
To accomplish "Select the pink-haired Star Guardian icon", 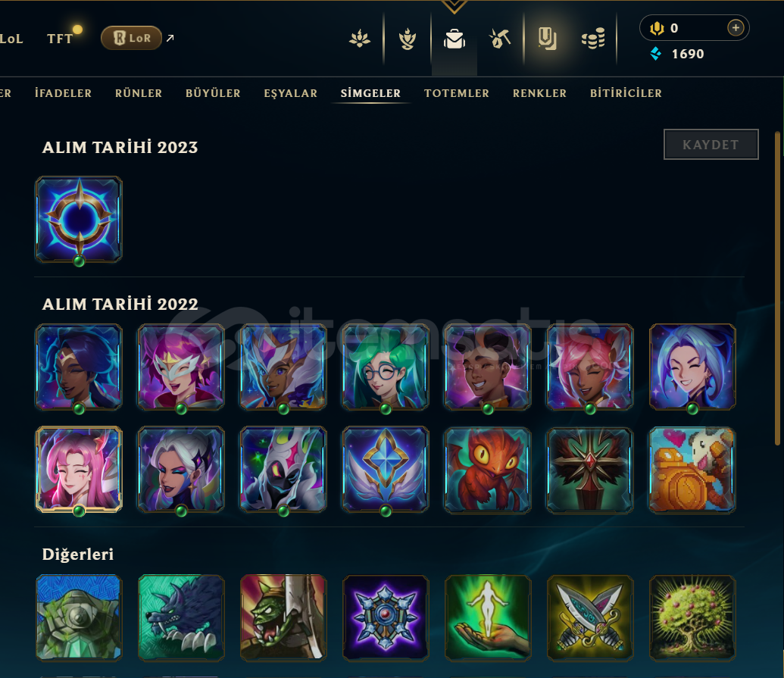I will (79, 470).
